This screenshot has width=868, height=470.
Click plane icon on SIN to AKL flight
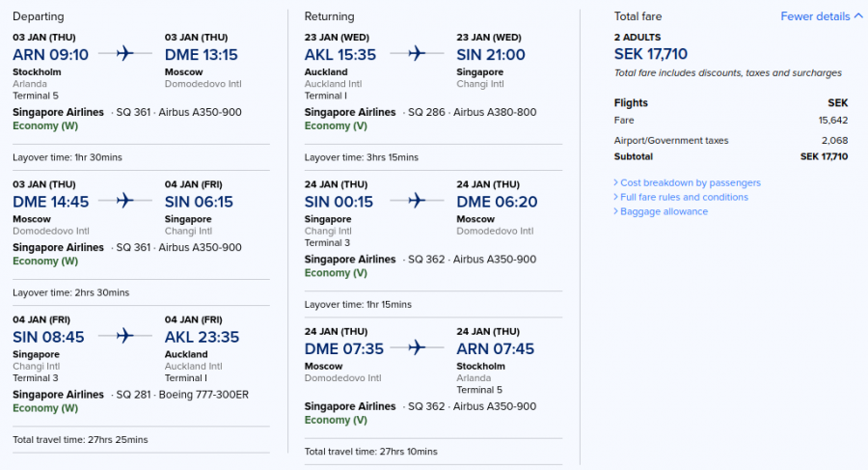click(125, 336)
